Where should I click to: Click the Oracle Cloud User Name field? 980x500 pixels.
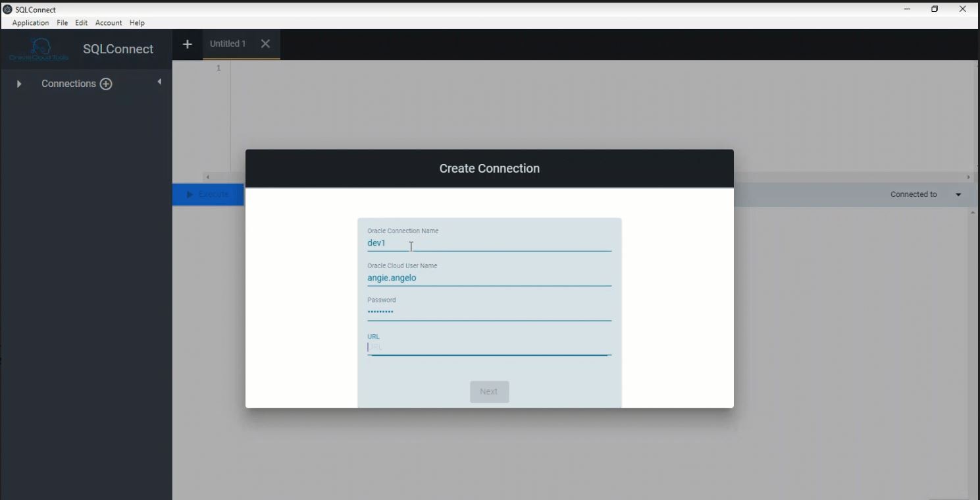(x=488, y=278)
